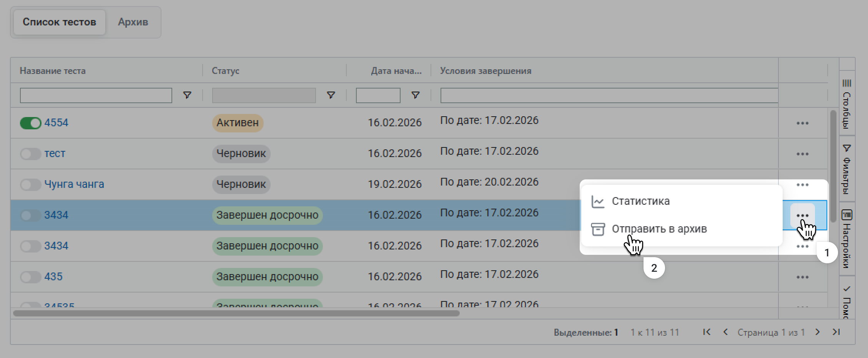The image size is (868, 358).
Task: Open the Статус filter dropdown field
Action: (x=264, y=95)
